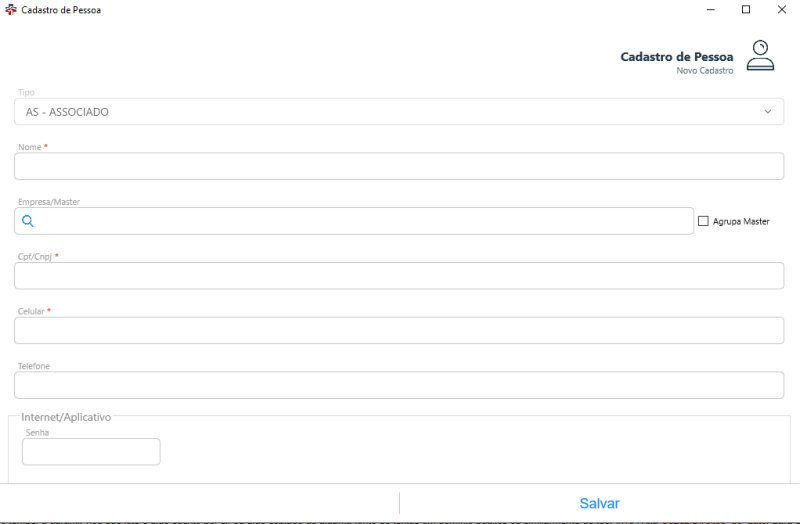Image resolution: width=800 pixels, height=524 pixels.
Task: Close the Cadastro de Pessoa window
Action: point(781,9)
